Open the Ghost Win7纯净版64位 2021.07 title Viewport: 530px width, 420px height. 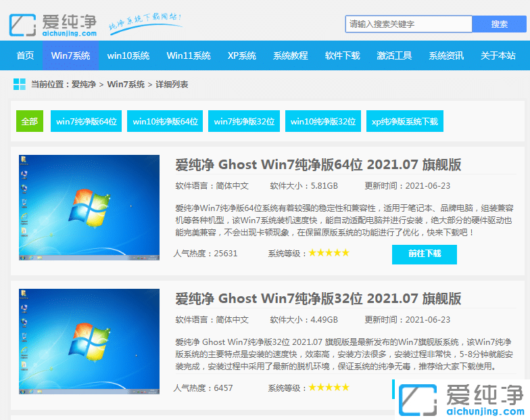click(x=318, y=165)
